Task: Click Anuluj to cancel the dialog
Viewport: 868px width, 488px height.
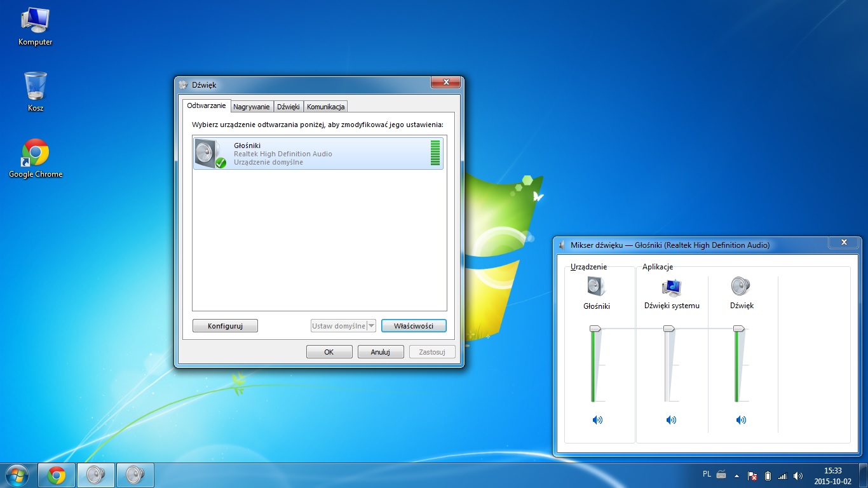Action: click(x=381, y=352)
